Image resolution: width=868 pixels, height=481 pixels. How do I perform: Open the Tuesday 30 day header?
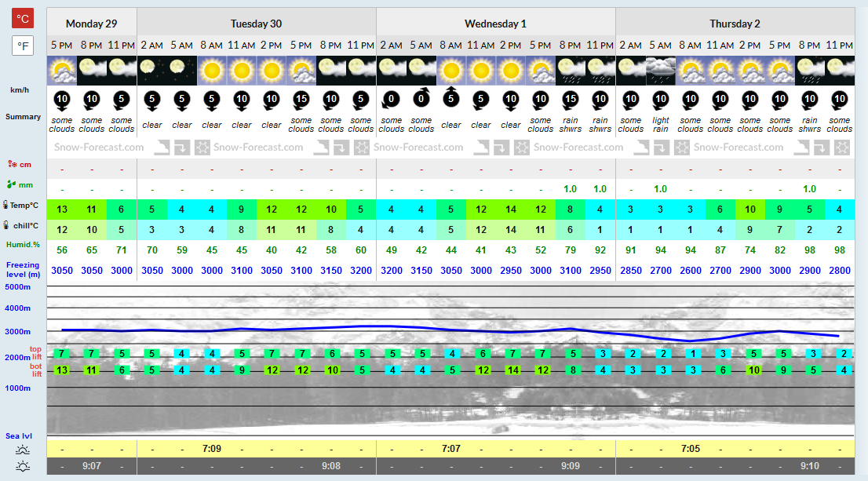point(257,24)
